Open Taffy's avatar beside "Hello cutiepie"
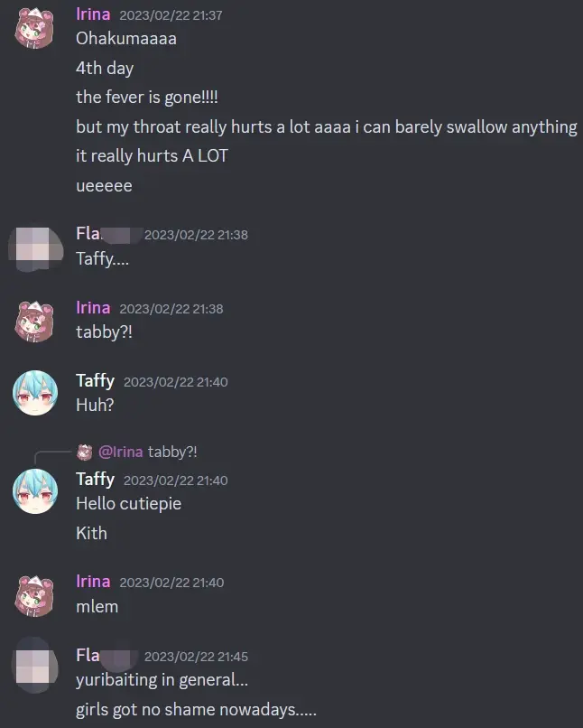 pos(35,491)
